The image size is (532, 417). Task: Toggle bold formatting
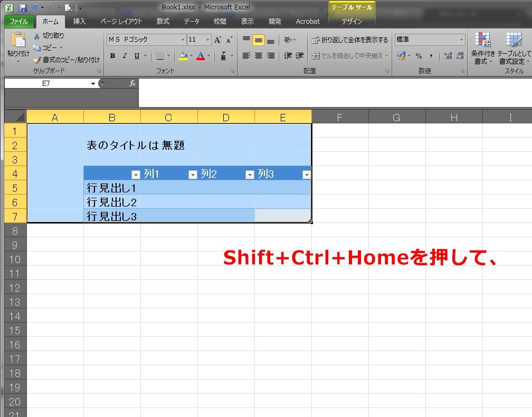pos(112,55)
